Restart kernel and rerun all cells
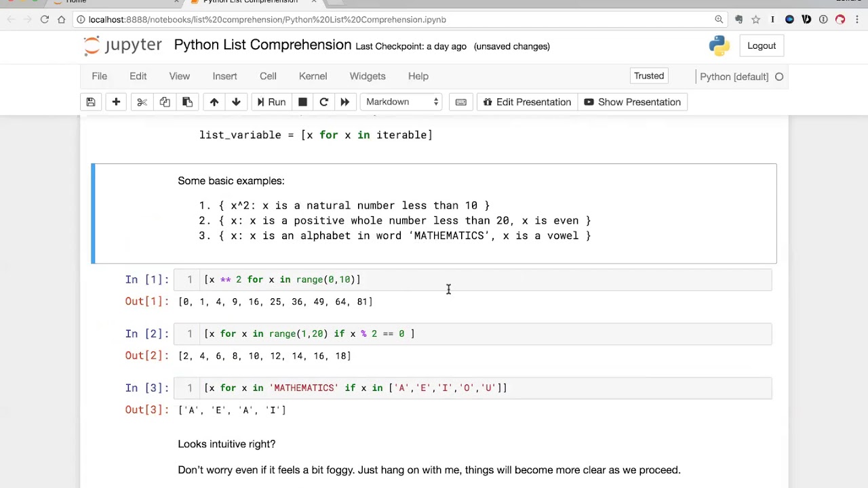Screen dimensions: 868x488 pyautogui.click(x=344, y=102)
